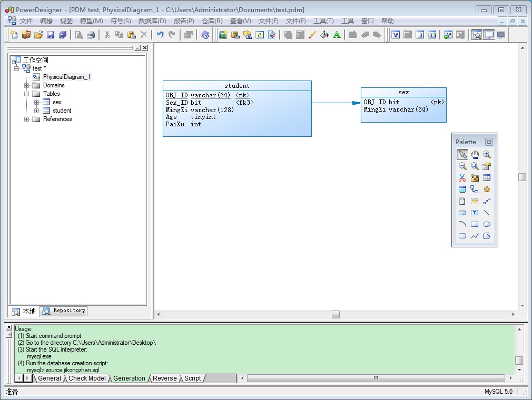
Task: Select the Polygon tool in Palette
Action: pyautogui.click(x=487, y=236)
